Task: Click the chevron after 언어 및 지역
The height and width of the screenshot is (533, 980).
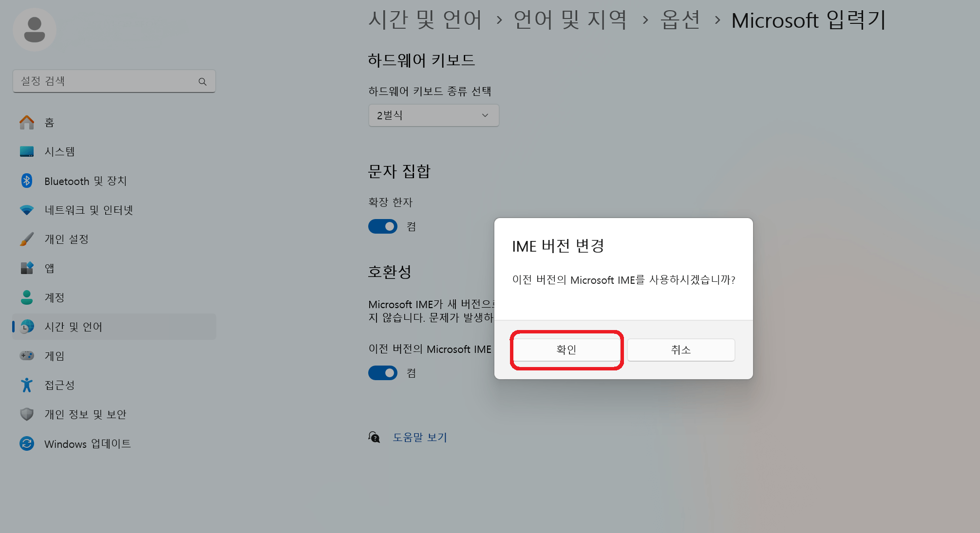Action: (646, 20)
